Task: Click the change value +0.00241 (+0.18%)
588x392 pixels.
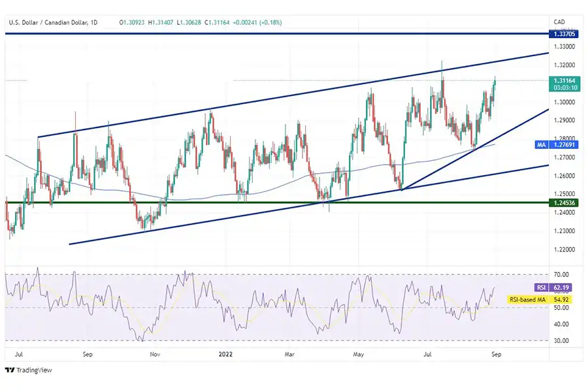Action: (257, 22)
